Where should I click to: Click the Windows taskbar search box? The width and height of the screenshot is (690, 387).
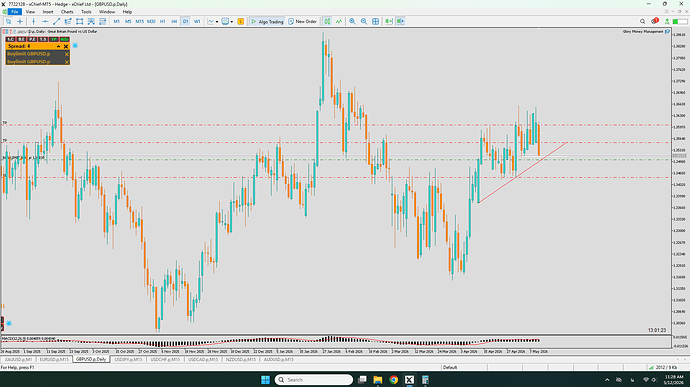pos(314,380)
